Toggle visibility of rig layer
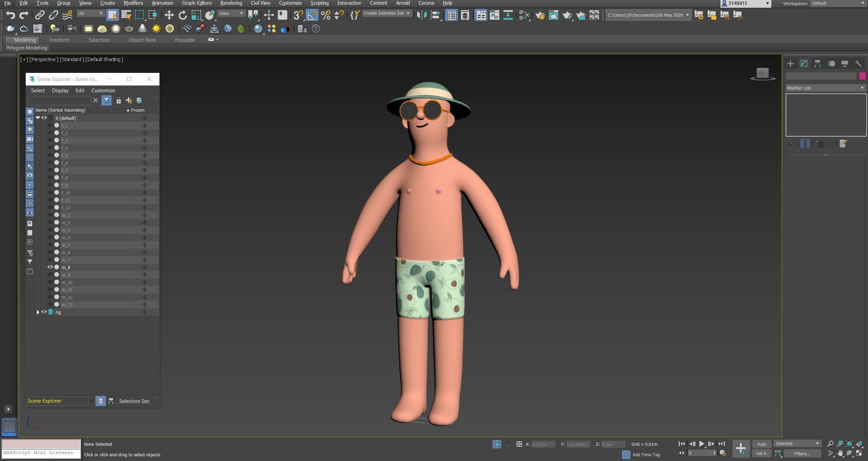The image size is (868, 461). (44, 312)
